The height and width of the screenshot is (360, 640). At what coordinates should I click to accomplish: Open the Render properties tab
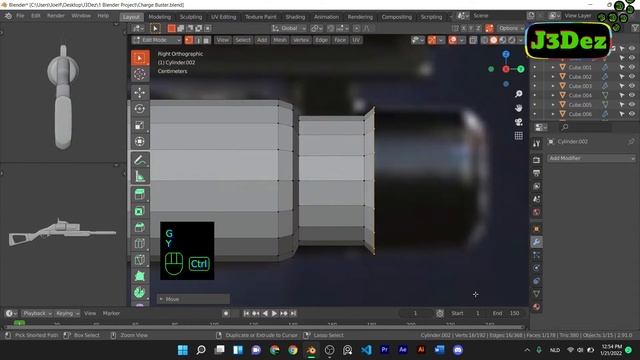[536, 160]
